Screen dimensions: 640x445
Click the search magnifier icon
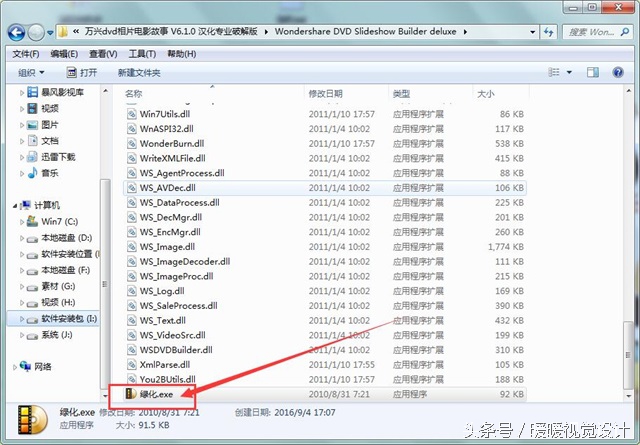coord(624,32)
